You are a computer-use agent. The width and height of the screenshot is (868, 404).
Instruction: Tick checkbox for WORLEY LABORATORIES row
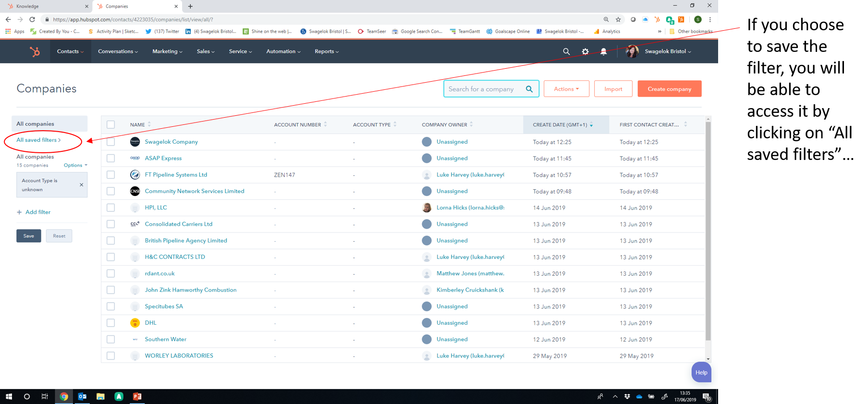pos(111,355)
